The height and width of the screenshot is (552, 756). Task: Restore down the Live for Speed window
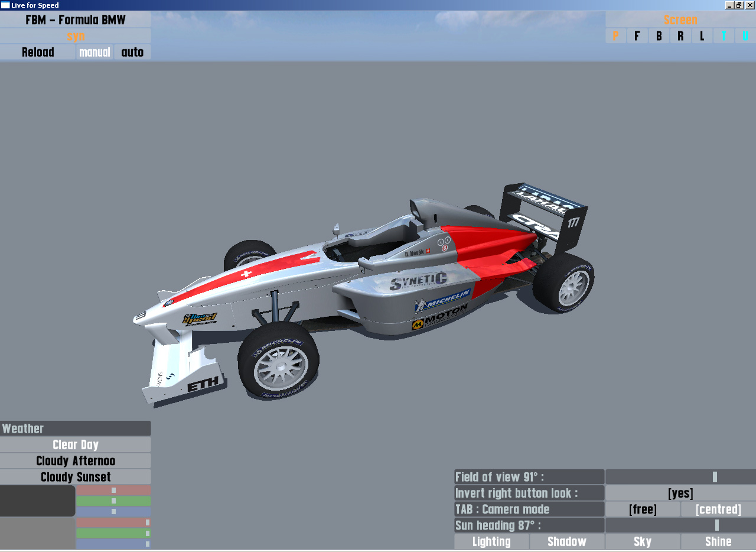click(x=739, y=5)
